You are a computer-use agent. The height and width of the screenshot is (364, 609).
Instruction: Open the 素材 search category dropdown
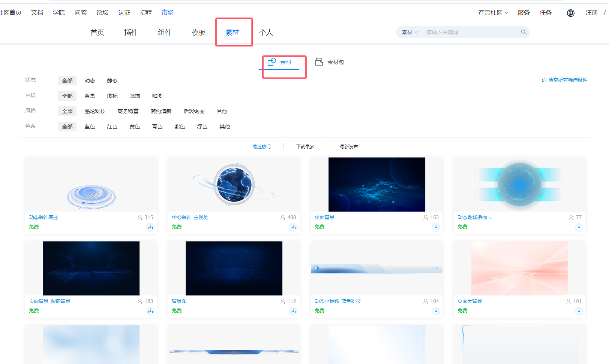click(x=410, y=32)
